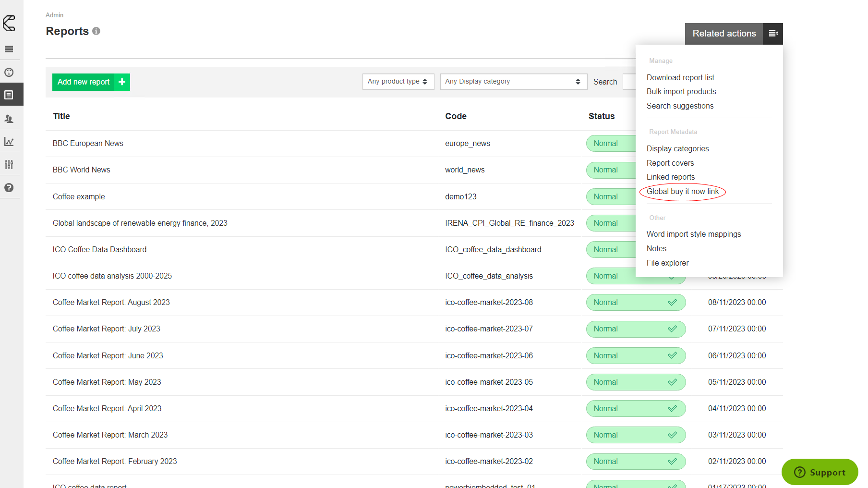Screen dimensions: 868x488
Task: Select Global buy it now link
Action: (x=682, y=192)
